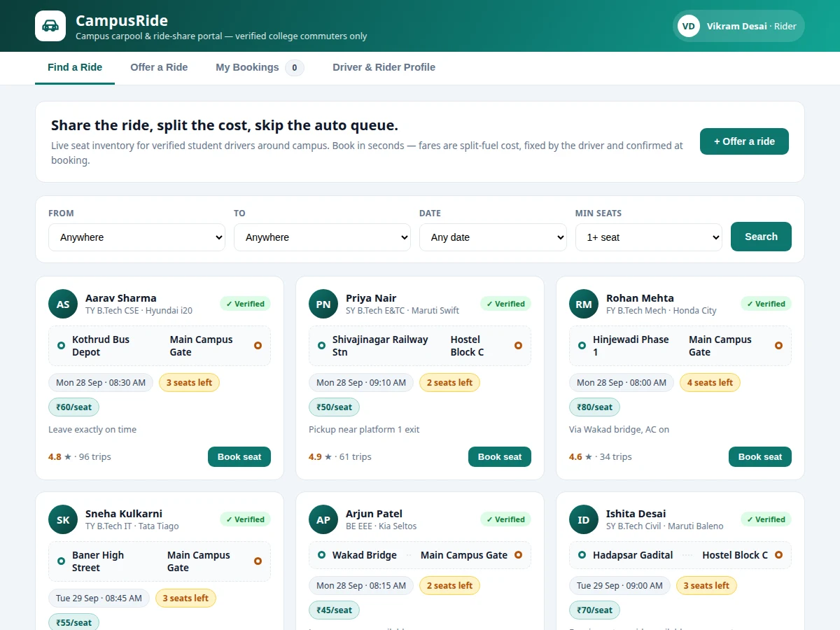The width and height of the screenshot is (840, 630).
Task: Click Mon 28 Sep · 09:10 AM chip
Action: click(361, 383)
